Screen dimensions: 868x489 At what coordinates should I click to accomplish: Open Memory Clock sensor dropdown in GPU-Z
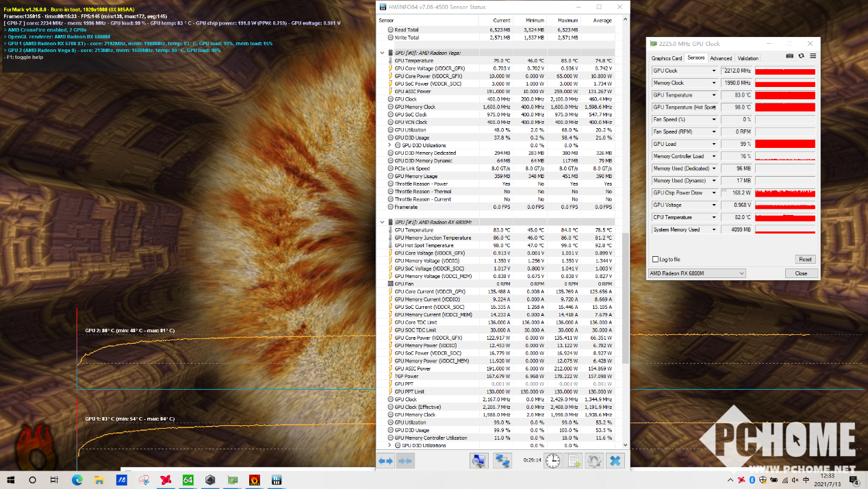click(x=714, y=83)
